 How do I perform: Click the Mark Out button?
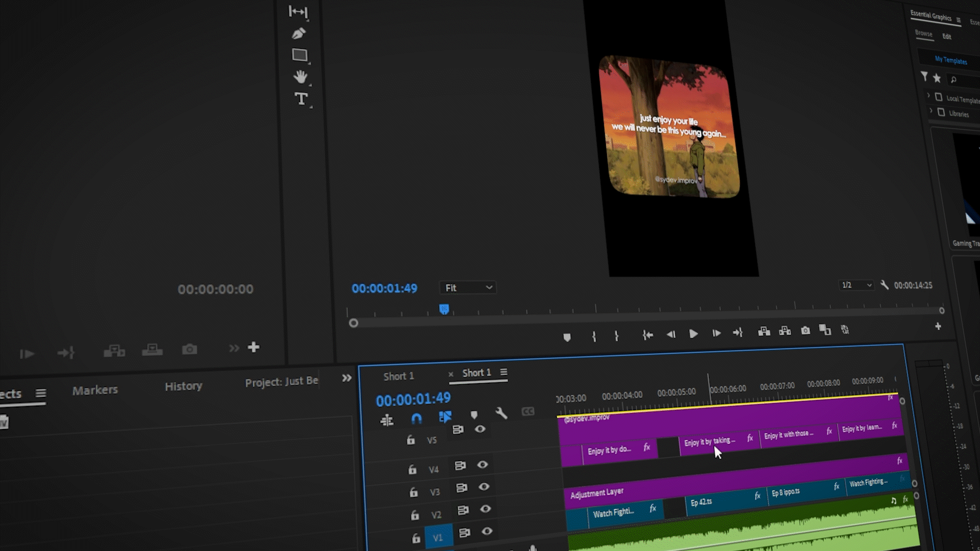tap(617, 336)
